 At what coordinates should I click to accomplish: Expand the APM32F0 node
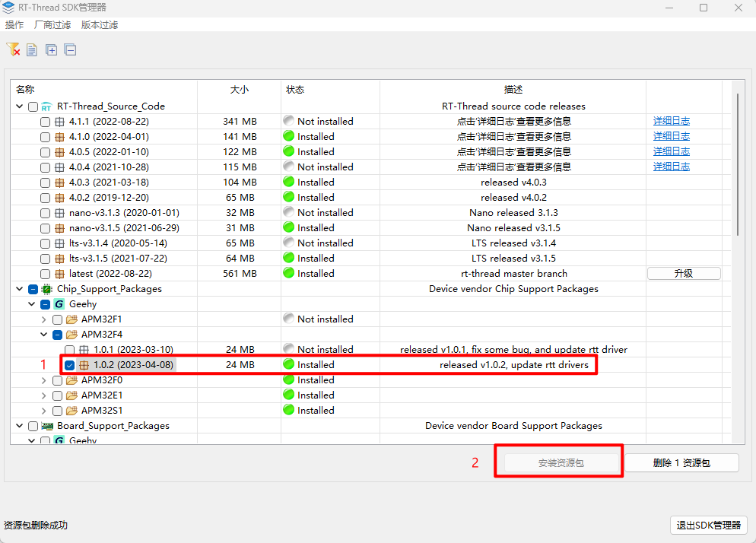point(44,380)
